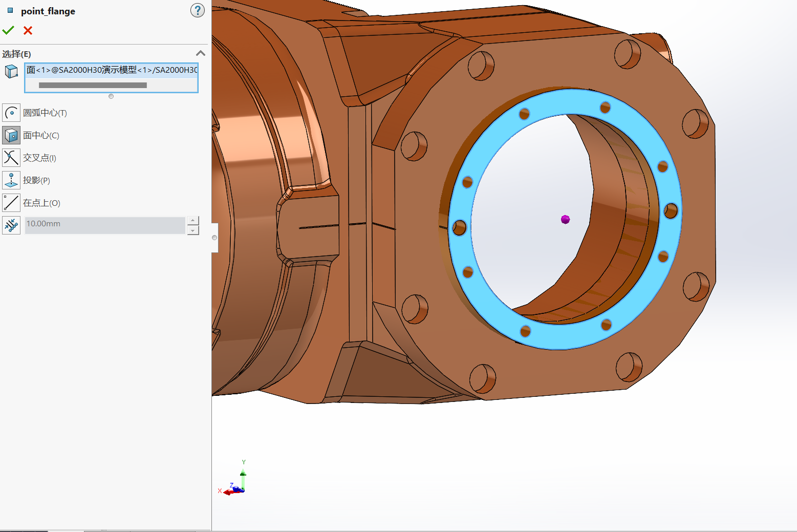The width and height of the screenshot is (797, 532).
Task: Select the 面<1>@SA2000H30 entry in the selection list
Action: (111, 70)
